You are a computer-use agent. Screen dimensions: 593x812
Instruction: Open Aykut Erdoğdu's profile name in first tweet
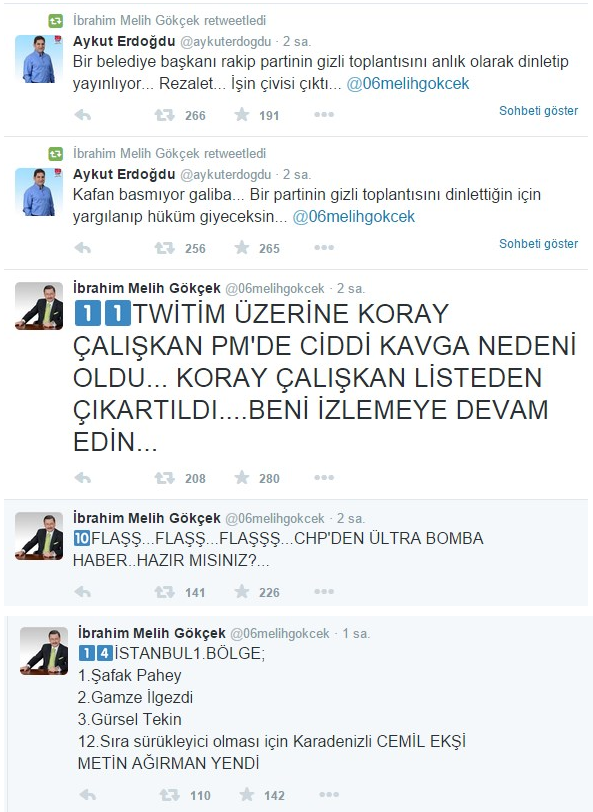coord(124,41)
